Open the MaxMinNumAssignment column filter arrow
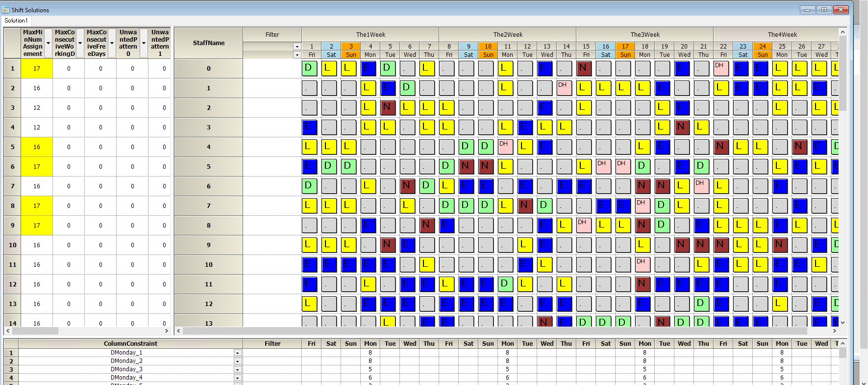Viewport: 868px width, 385px height. 48,43
